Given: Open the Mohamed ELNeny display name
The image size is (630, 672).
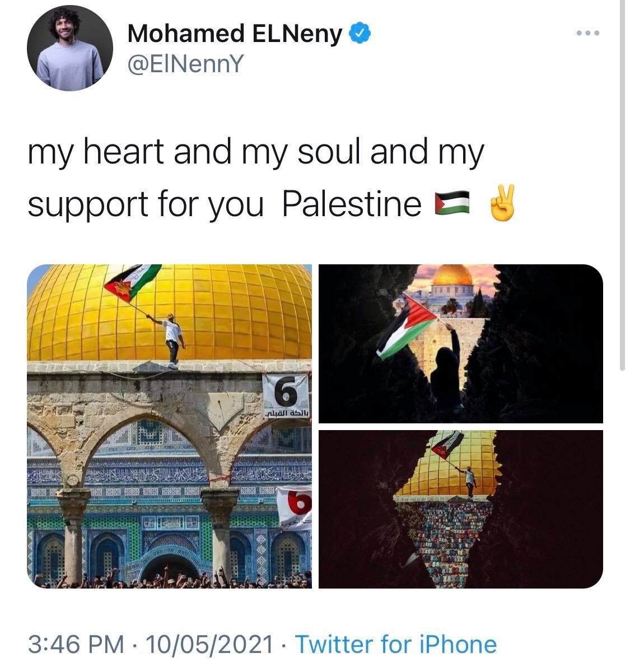Looking at the screenshot, I should tap(234, 34).
